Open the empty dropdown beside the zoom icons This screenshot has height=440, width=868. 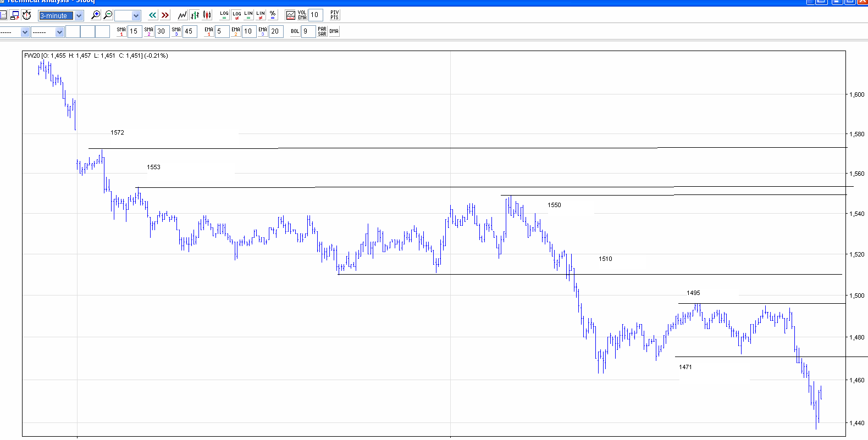[128, 15]
